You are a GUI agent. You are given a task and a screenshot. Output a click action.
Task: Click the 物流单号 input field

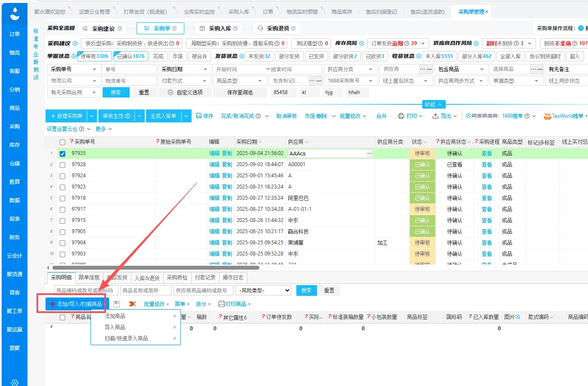tap(129, 81)
